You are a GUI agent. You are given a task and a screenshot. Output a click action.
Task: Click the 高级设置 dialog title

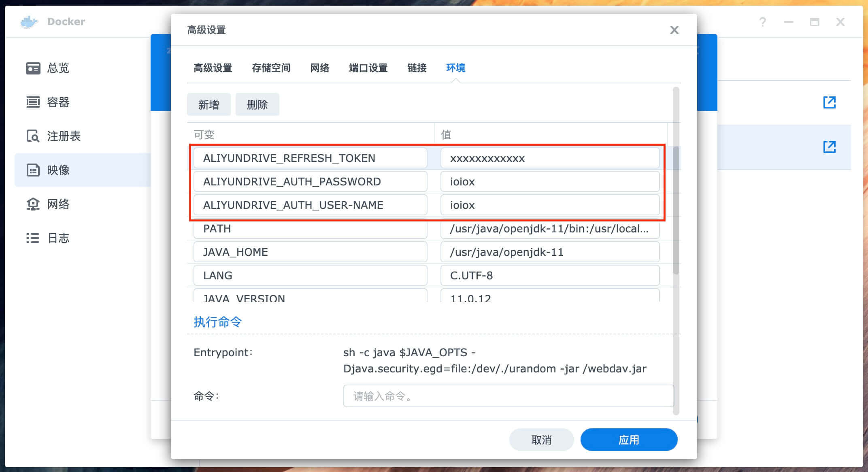click(x=206, y=30)
